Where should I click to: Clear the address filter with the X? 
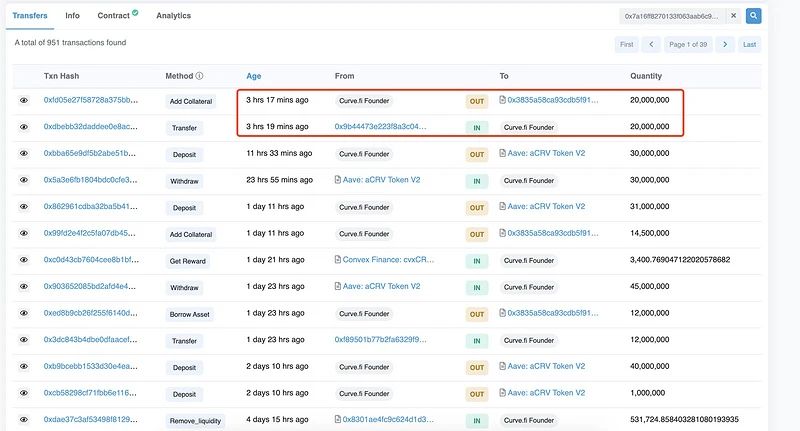[732, 16]
